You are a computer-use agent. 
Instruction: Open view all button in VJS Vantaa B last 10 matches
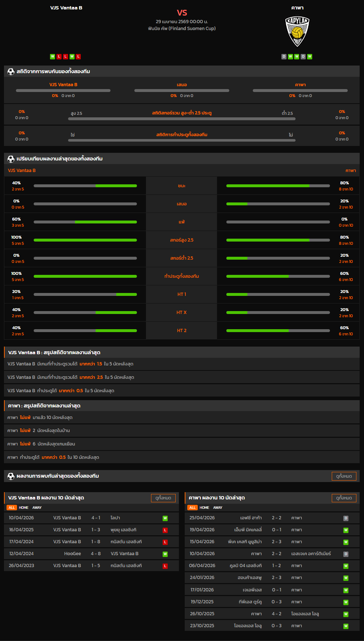click(x=163, y=498)
